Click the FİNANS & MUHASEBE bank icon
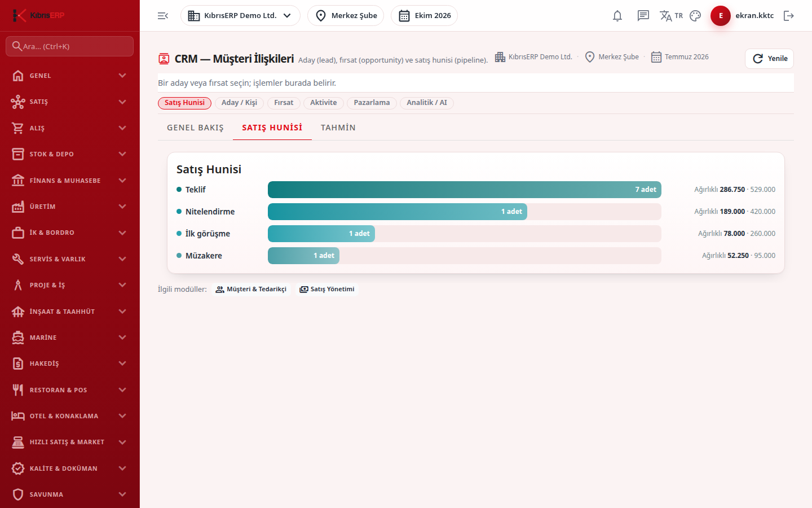Image resolution: width=812 pixels, height=508 pixels. [18, 181]
